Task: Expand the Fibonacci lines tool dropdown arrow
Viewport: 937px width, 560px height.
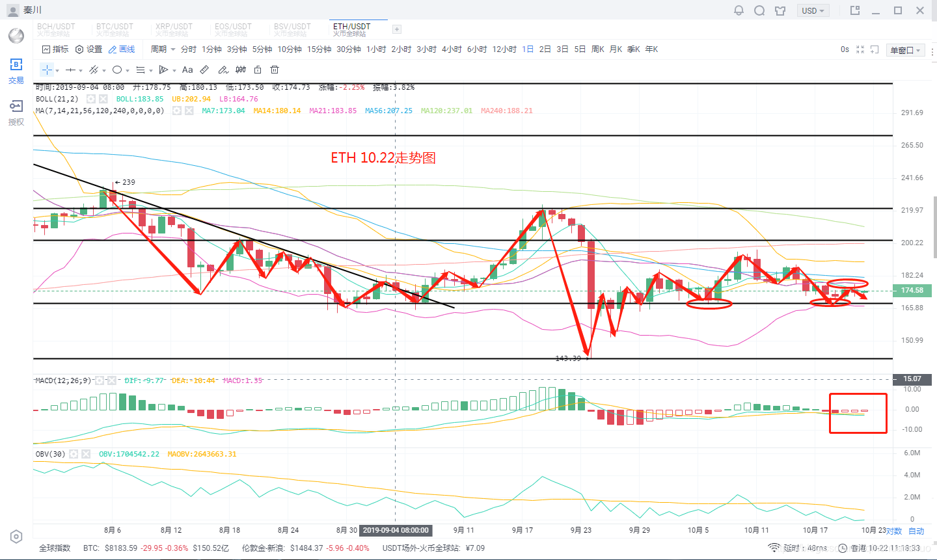Action: pyautogui.click(x=151, y=70)
